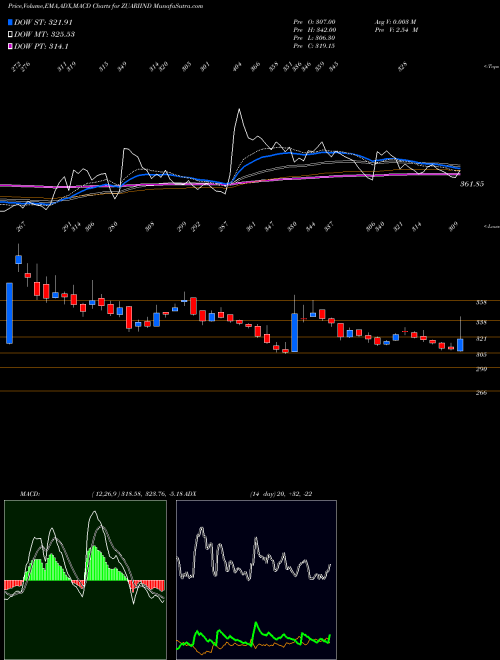The width and height of the screenshot is (500, 660).
Task: Click the 321 price level label
Action: (x=482, y=338)
